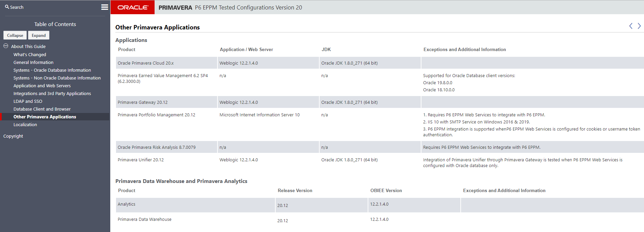The height and width of the screenshot is (232, 644).
Task: Click Unifier Gateway integration note
Action: coord(523,163)
